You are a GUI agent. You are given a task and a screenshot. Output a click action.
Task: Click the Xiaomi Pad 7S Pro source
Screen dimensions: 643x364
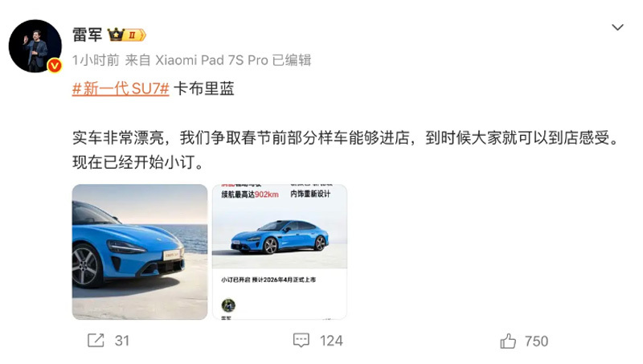211,60
